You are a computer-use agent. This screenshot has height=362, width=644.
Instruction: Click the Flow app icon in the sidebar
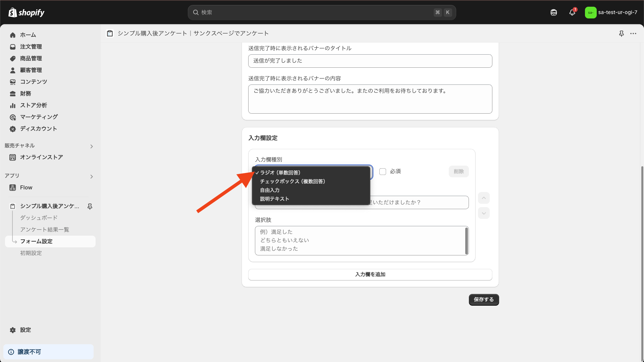pyautogui.click(x=13, y=188)
